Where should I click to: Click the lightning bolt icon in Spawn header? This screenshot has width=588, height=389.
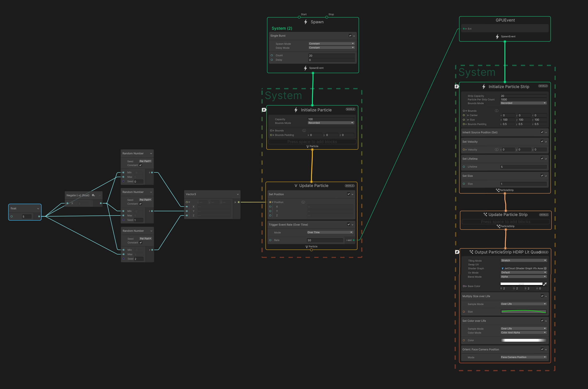(x=305, y=22)
